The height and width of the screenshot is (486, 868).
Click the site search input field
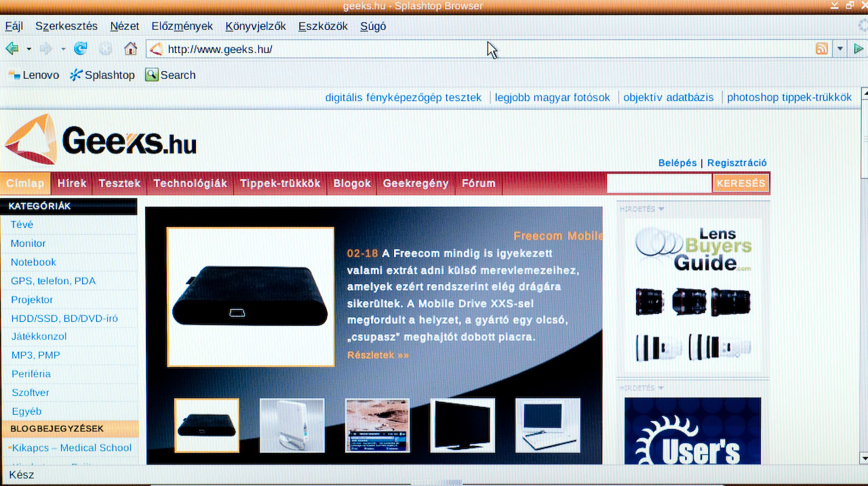pos(659,183)
